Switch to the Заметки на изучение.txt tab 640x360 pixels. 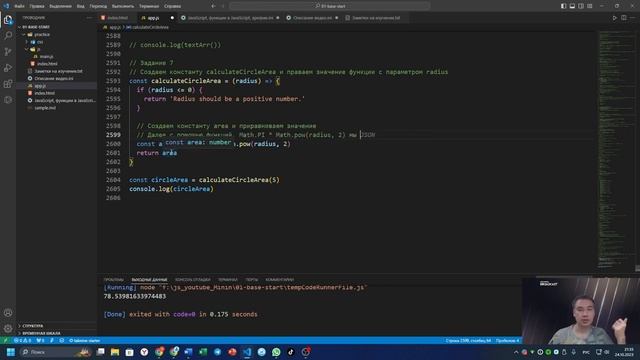pyautogui.click(x=376, y=18)
